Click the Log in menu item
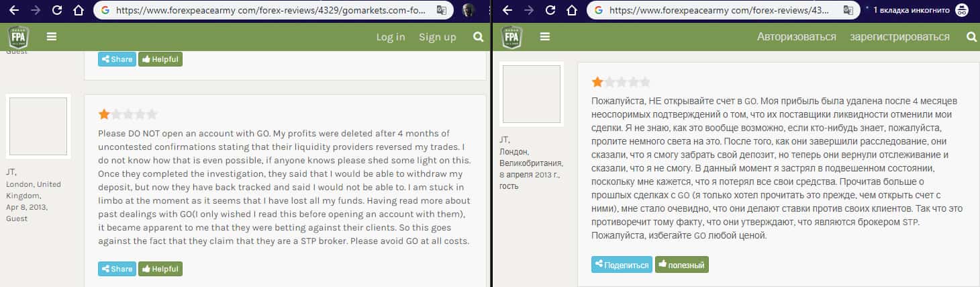This screenshot has height=287, width=980. (390, 37)
